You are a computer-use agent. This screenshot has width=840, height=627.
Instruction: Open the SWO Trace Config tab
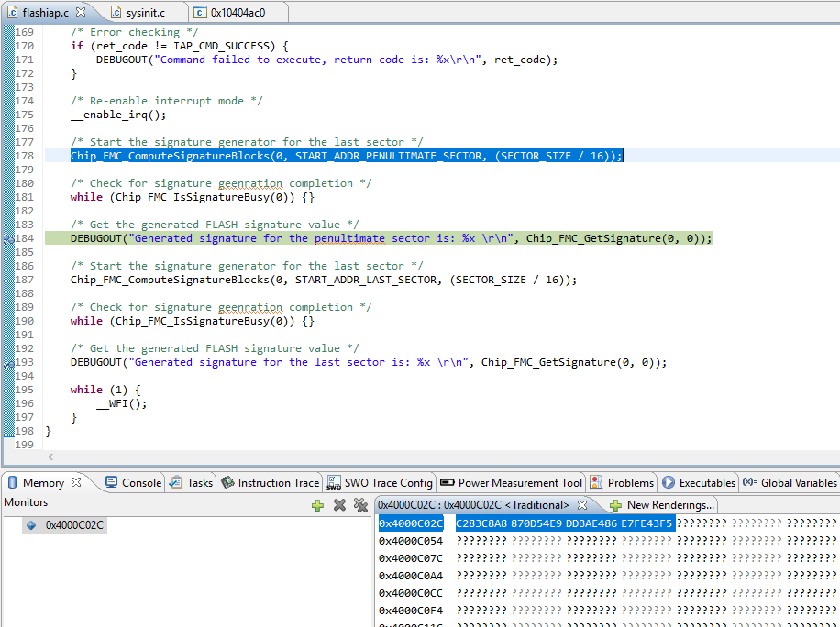(380, 482)
